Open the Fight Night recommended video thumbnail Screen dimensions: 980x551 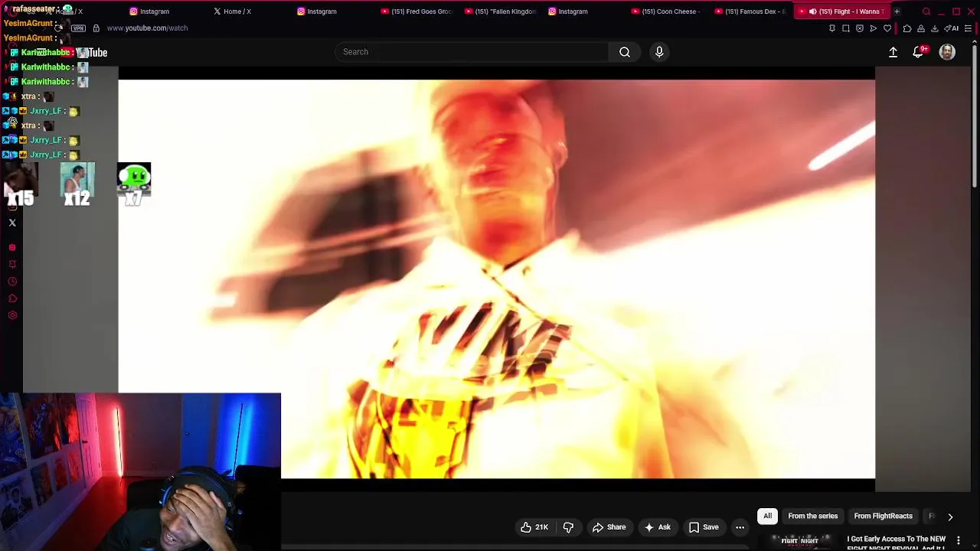click(800, 541)
